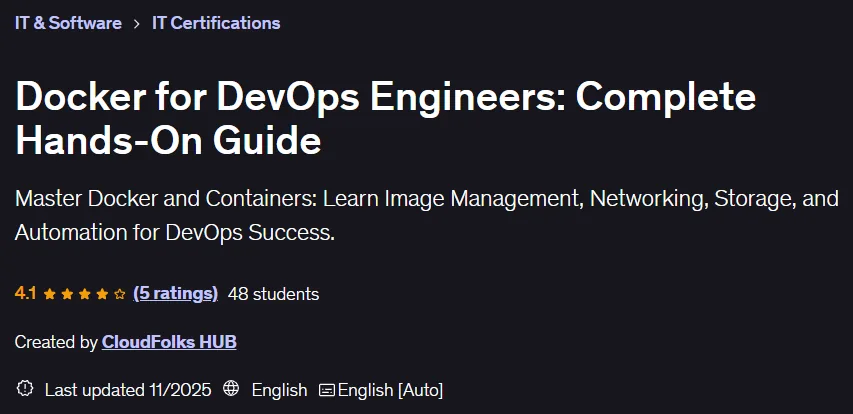Click the breadcrumb chevron separator
The image size is (853, 414).
(137, 24)
